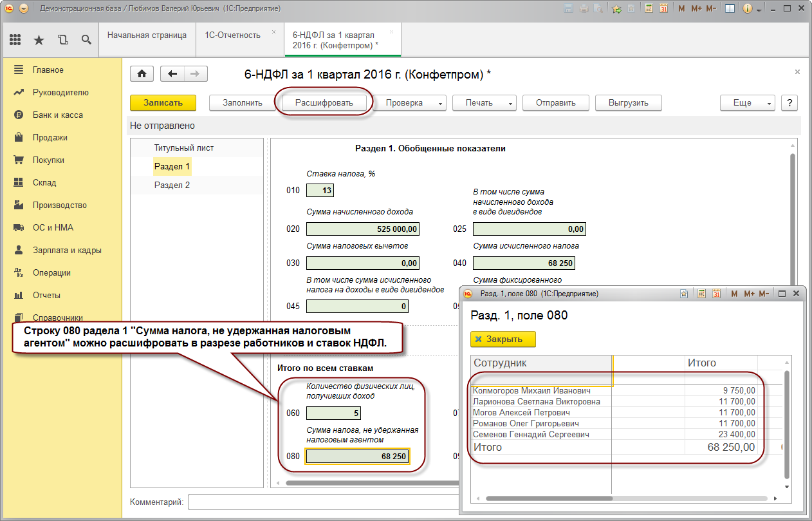Open help with question mark button
This screenshot has height=521, width=812.
click(x=789, y=103)
